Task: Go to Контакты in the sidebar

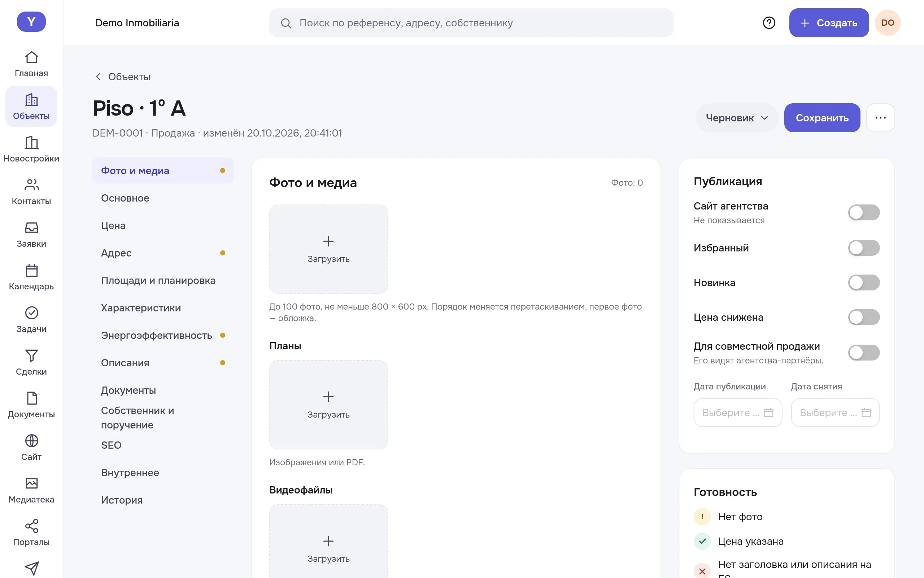Action: [x=31, y=192]
